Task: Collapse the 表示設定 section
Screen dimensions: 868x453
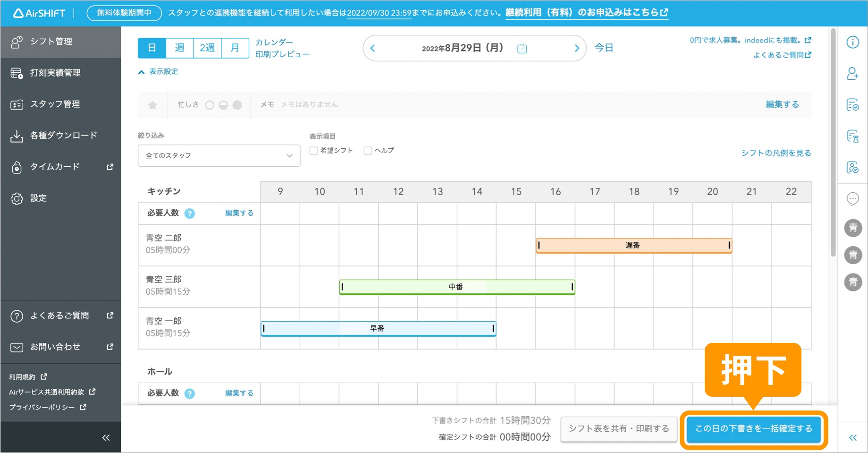Action: [x=158, y=72]
